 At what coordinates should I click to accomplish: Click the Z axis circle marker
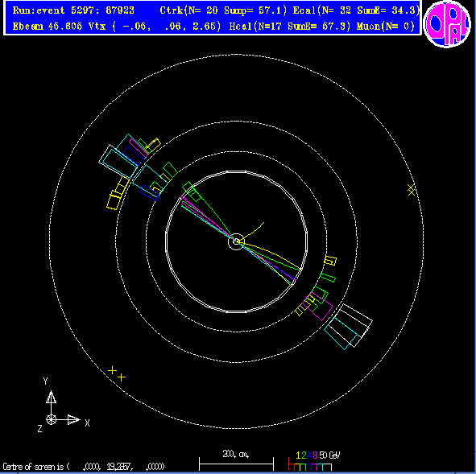(x=51, y=420)
